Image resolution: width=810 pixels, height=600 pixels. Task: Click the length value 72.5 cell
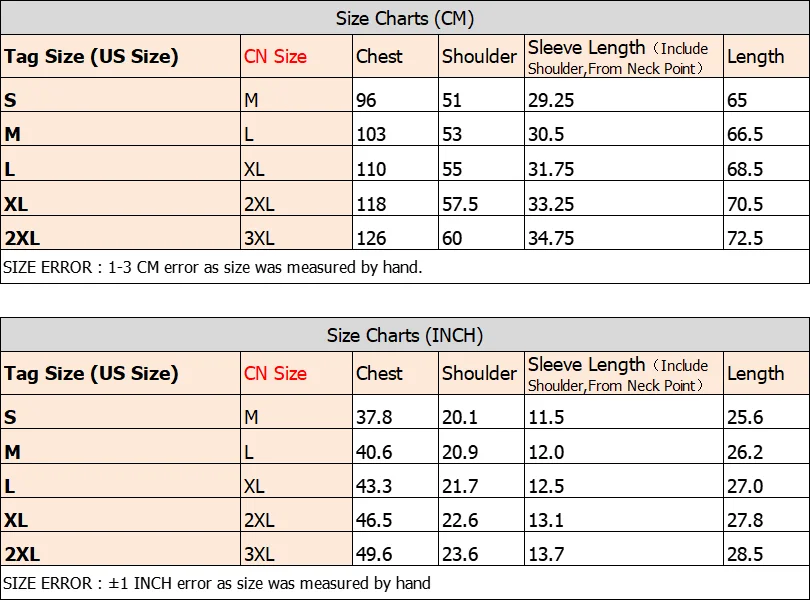745,238
